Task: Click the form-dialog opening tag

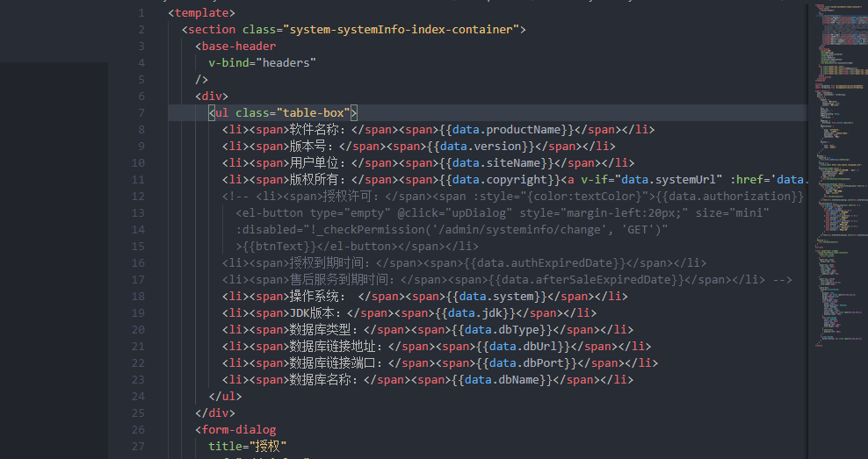Action: pos(238,430)
